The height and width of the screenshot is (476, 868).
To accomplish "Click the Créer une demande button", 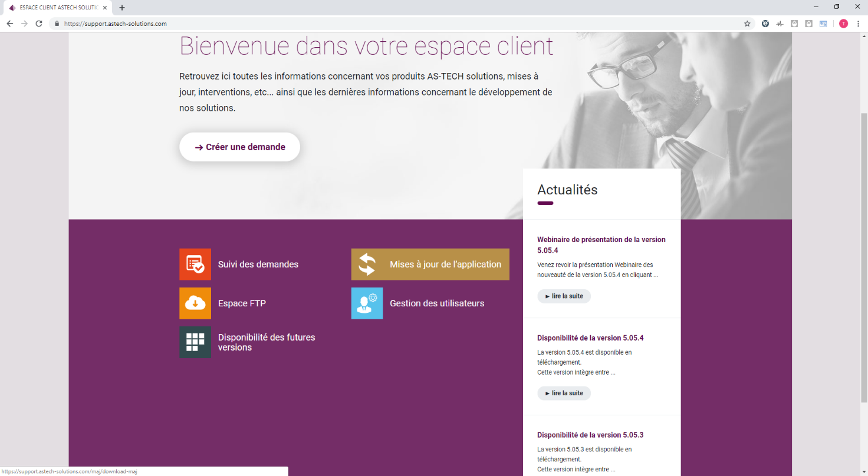I will coord(239,147).
